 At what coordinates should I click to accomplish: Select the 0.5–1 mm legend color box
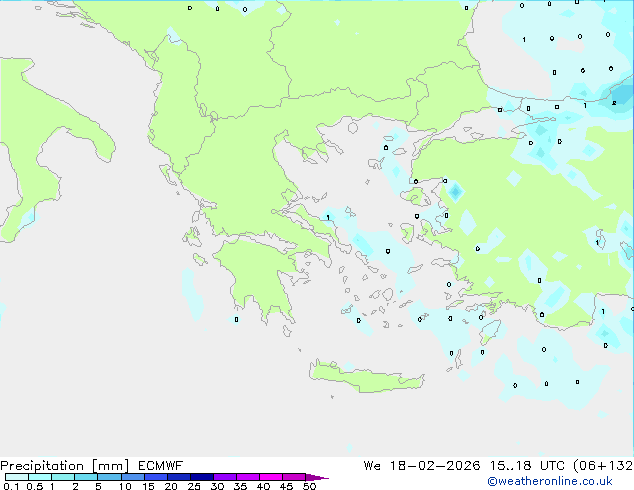tap(40, 477)
